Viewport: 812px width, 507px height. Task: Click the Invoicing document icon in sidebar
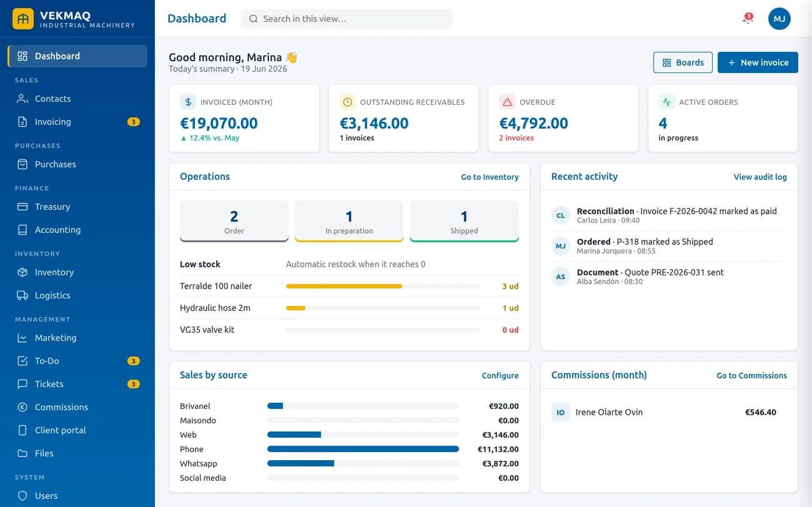click(22, 122)
